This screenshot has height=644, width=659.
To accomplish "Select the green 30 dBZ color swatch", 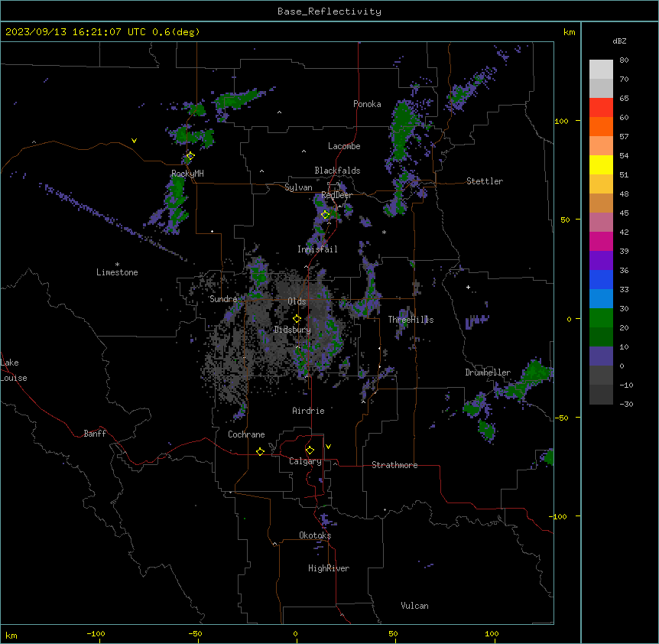I will pyautogui.click(x=601, y=318).
